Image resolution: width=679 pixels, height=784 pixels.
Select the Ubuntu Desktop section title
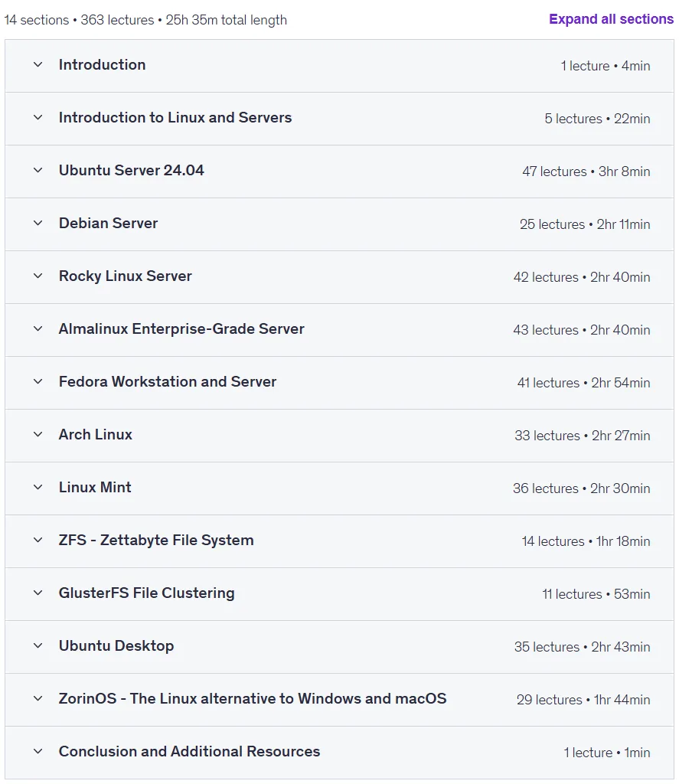[116, 645]
